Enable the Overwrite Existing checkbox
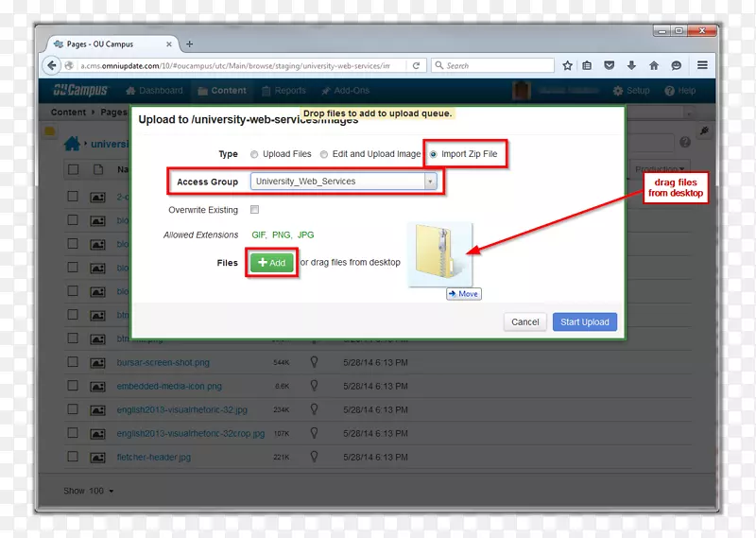 point(254,210)
